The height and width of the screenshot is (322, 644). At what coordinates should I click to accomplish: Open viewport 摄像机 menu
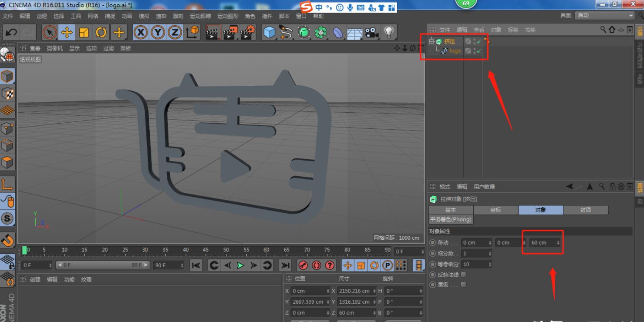pos(54,48)
